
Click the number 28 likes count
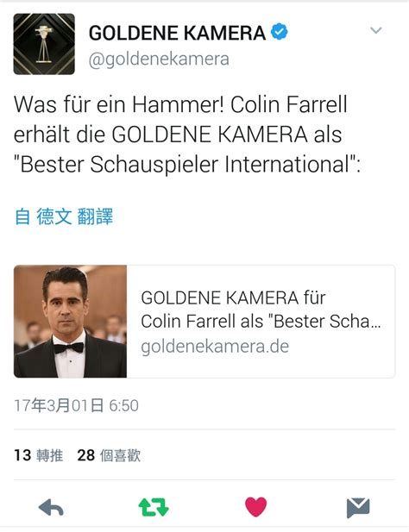[x=86, y=455]
